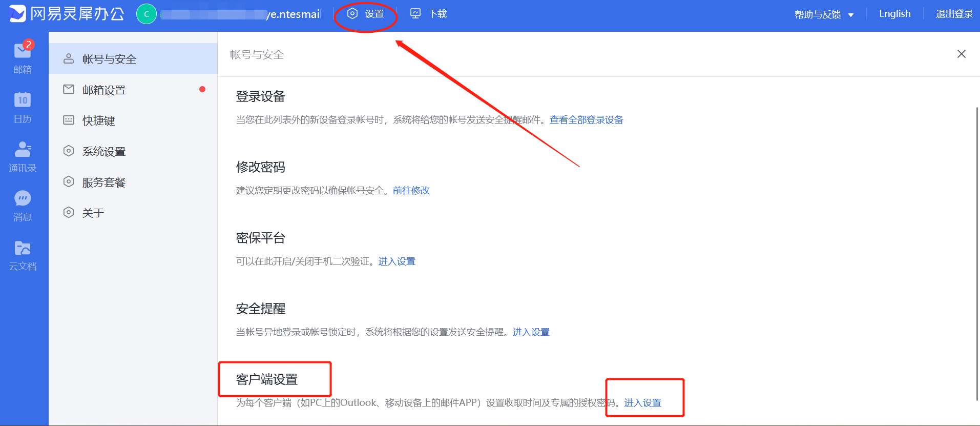980x426 pixels.
Task: Close the settings panel with X
Action: click(x=961, y=54)
